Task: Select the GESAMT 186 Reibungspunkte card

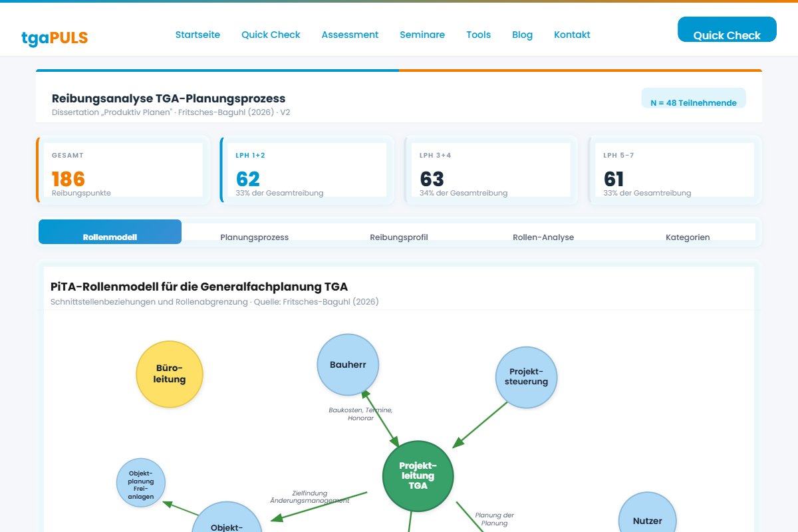Action: tap(123, 170)
